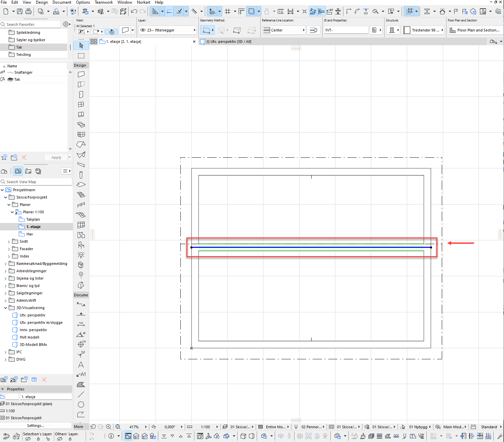Toggle Quick Selection magnet button

click(111, 31)
